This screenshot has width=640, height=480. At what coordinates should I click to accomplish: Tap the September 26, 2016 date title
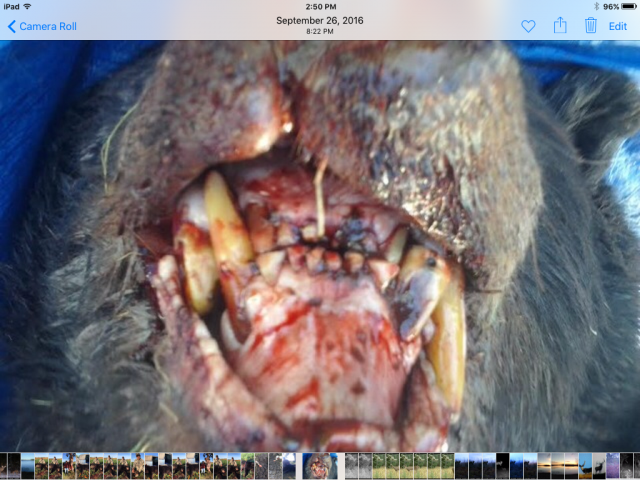pos(319,20)
